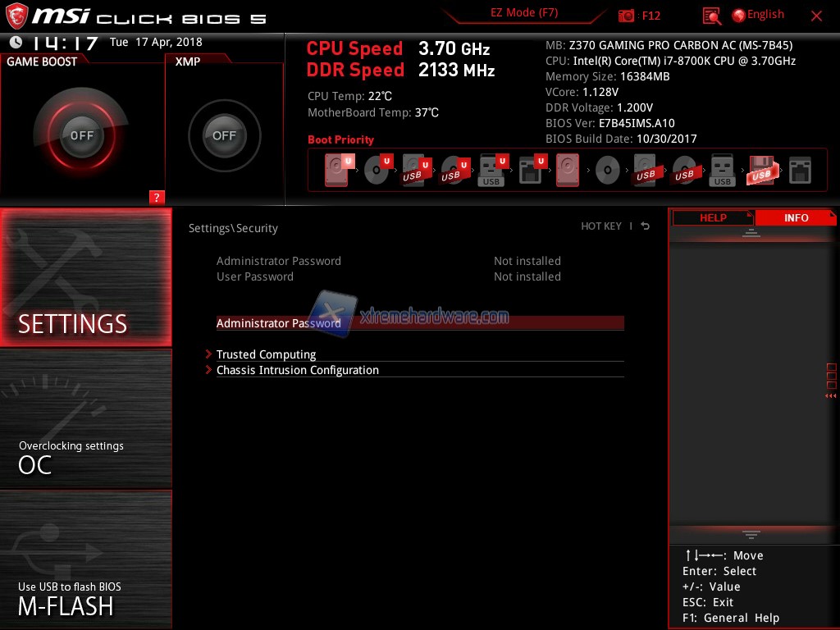Expand Trusted Computing submenu
The image size is (840, 630).
(x=266, y=354)
